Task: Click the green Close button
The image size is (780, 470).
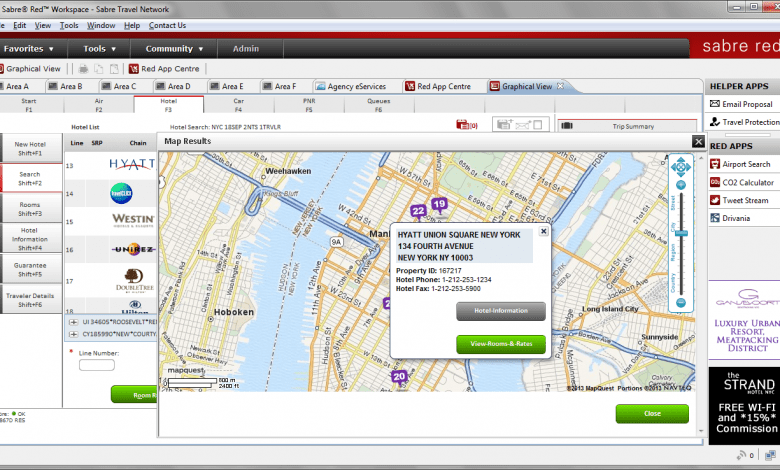Action: pos(652,414)
